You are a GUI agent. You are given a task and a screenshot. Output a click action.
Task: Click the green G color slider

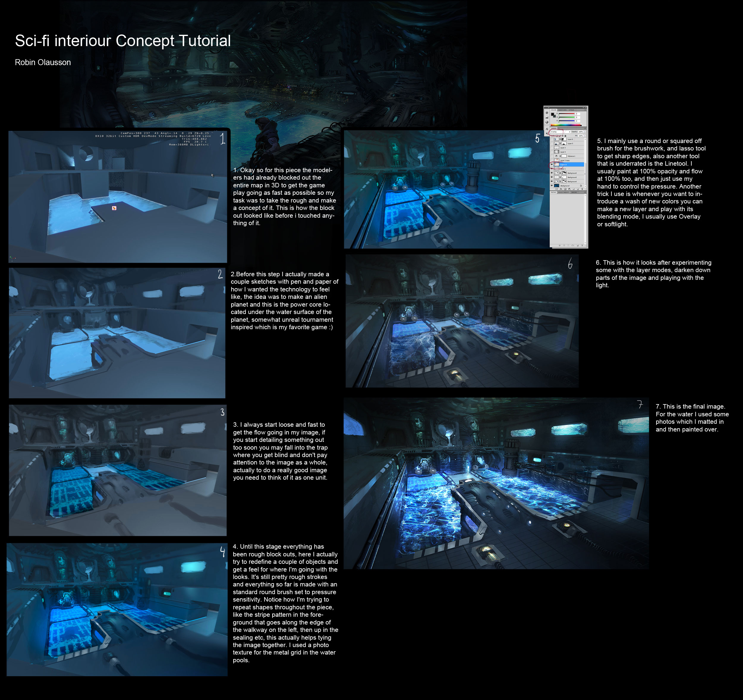point(566,117)
